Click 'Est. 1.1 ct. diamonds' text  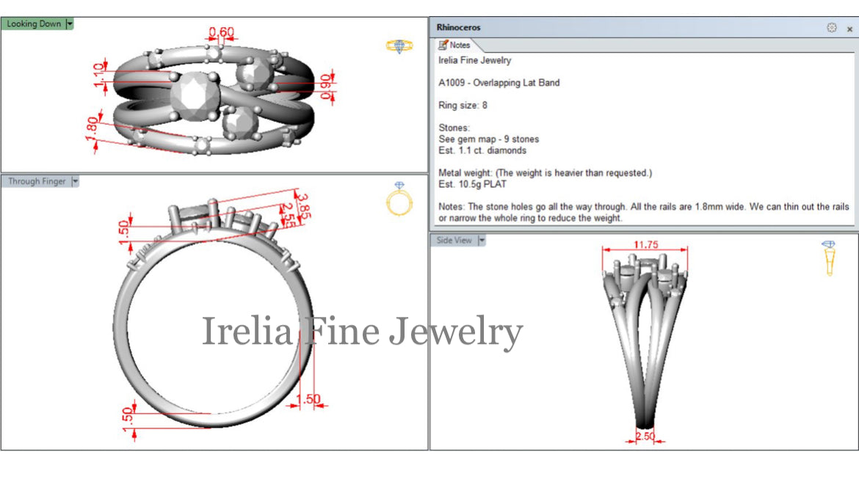(x=482, y=150)
